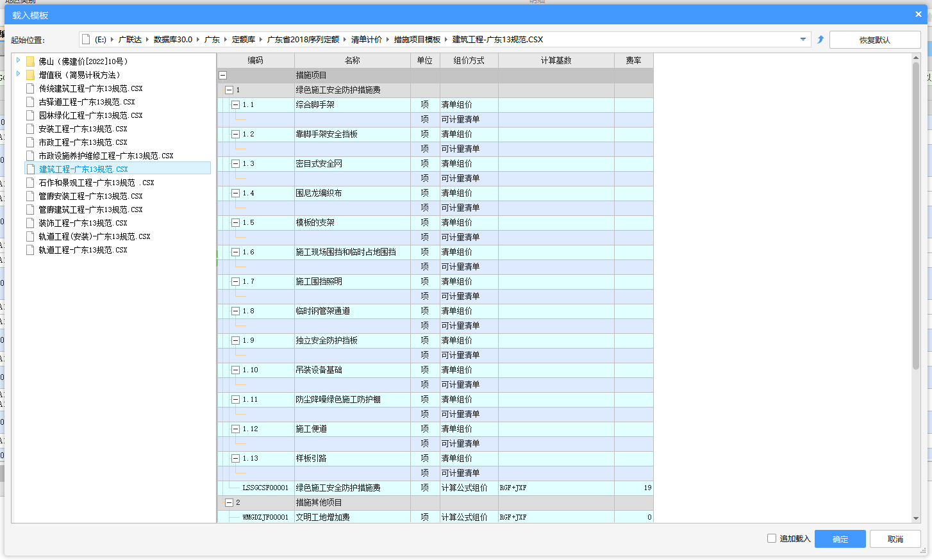Expand the 佛山（佛建价[2022]10号） folder
The image size is (932, 560).
coord(18,60)
